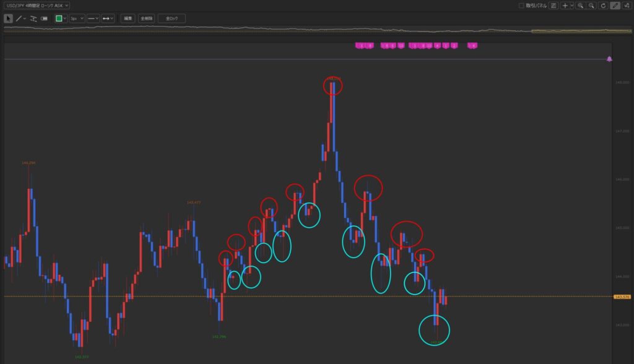The image size is (634, 364).
Task: Open the USD/JPY 4時間足 chart selector dropdown
Action: (37, 5)
